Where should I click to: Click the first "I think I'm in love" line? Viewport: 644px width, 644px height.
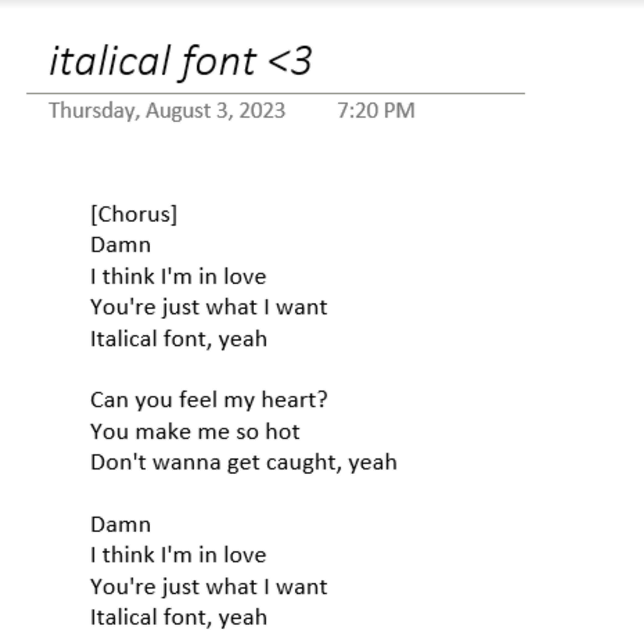tap(178, 276)
